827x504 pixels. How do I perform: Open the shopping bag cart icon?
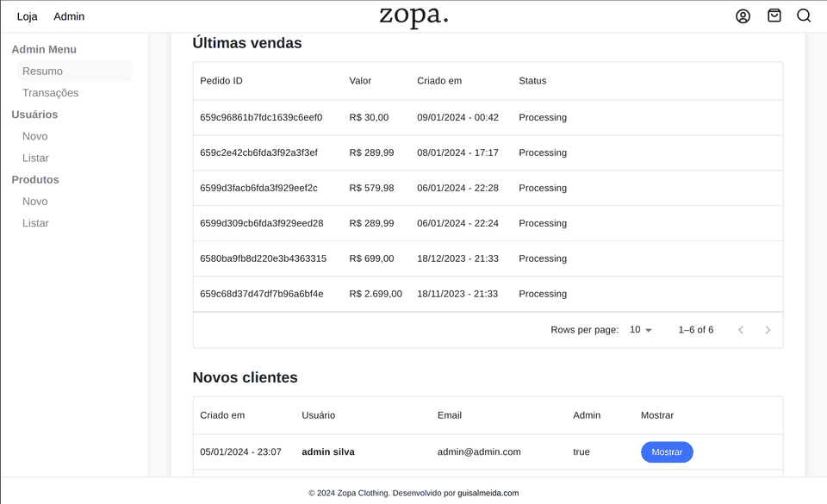774,16
